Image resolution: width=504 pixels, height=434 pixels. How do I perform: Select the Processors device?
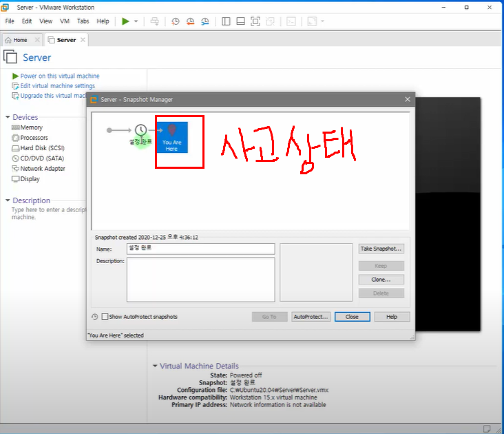tap(34, 138)
